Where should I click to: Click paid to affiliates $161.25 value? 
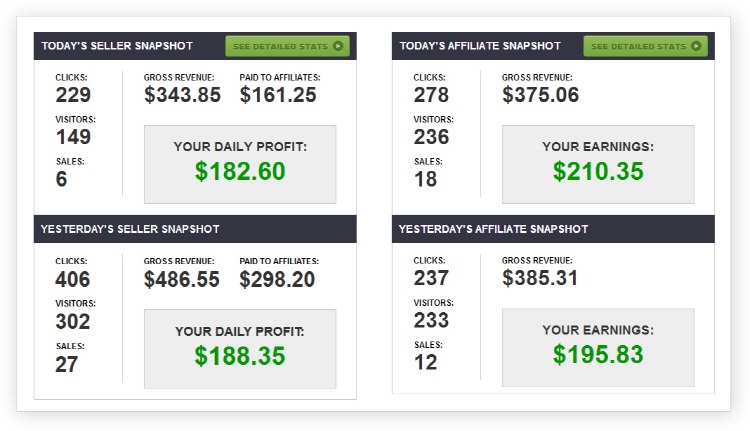278,95
